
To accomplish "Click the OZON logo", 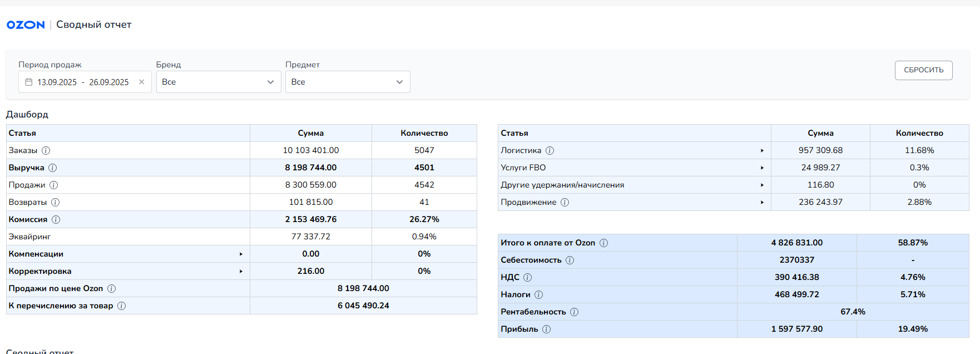I will point(26,24).
